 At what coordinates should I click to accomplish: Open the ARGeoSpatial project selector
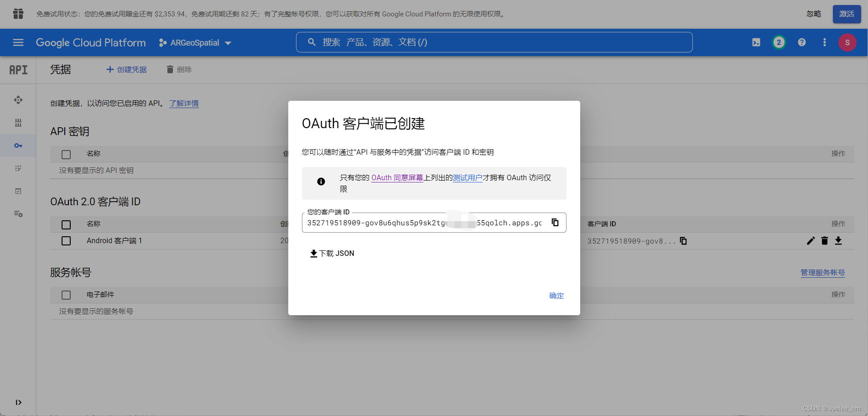[x=195, y=43]
